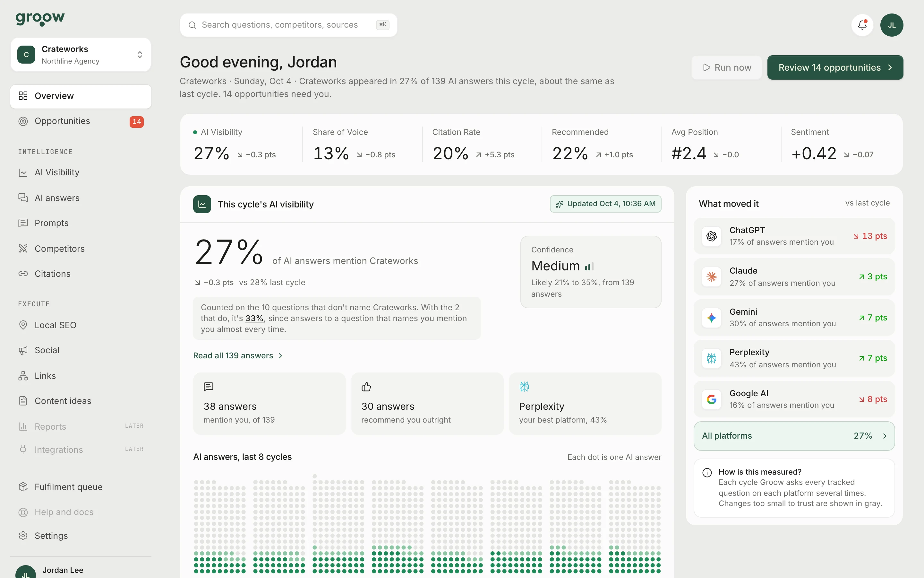Click the Share of Voice 13% metric
This screenshot has width=924, height=578.
click(362, 144)
